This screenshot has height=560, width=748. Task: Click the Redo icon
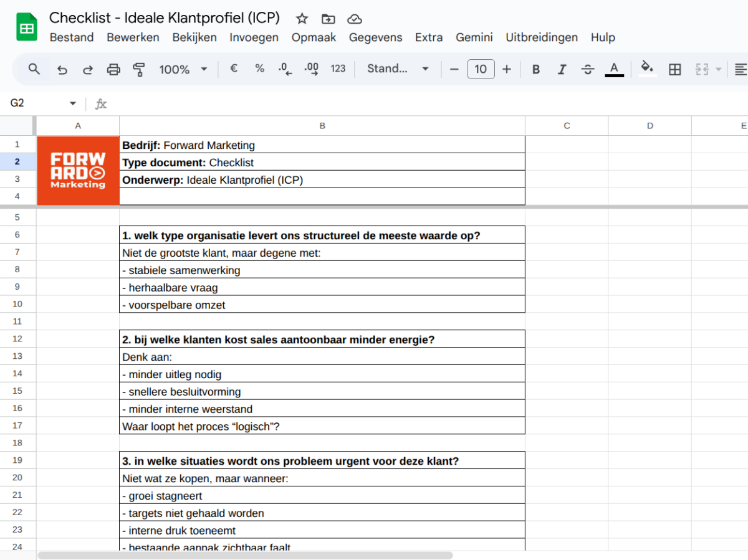click(87, 69)
